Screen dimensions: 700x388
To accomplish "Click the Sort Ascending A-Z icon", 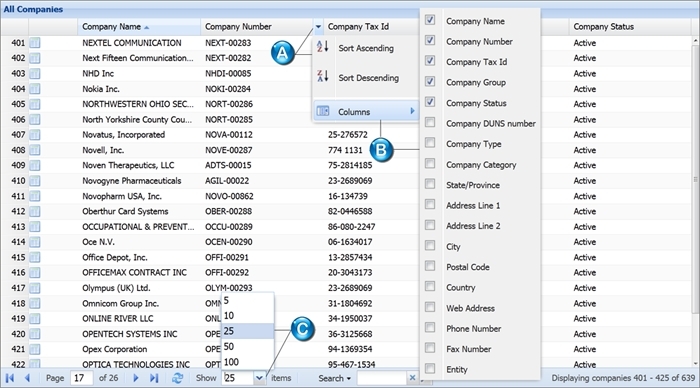I will coord(322,46).
